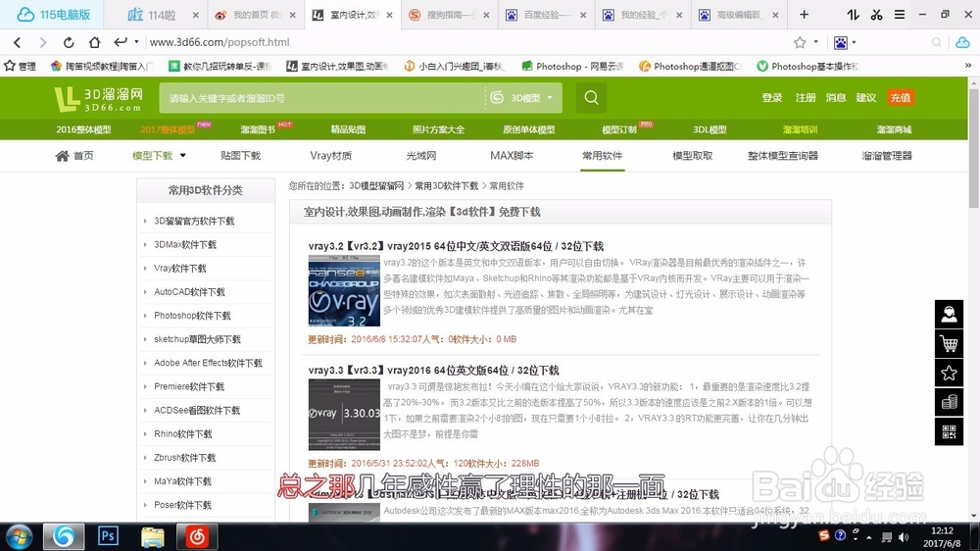Viewport: 980px width, 551px height.
Task: Open the MAX脚本 navigation item
Action: 512,156
